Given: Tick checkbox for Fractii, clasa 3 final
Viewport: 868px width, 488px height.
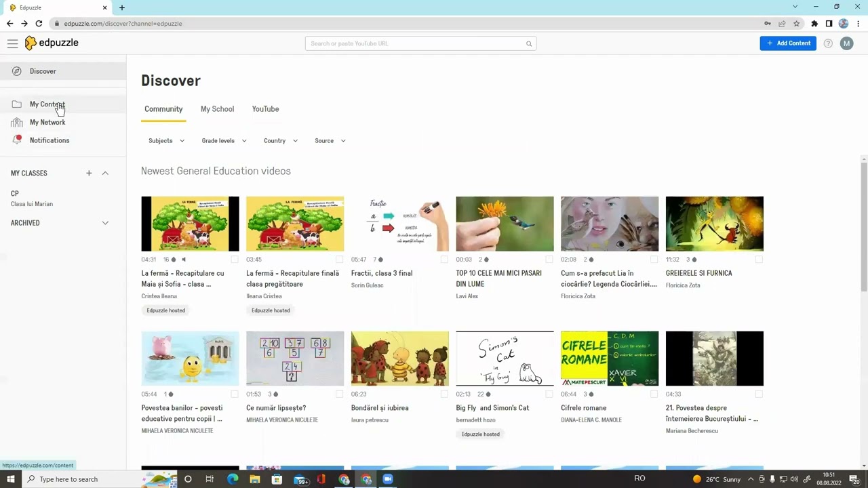Looking at the screenshot, I should pos(444,260).
